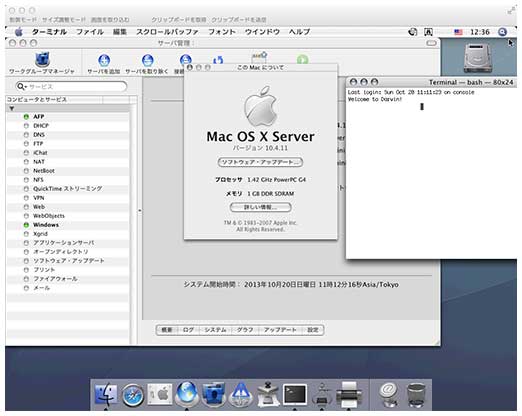Click the Dock icon right of Terminal
The height and width of the screenshot is (416, 522).
pos(321,394)
